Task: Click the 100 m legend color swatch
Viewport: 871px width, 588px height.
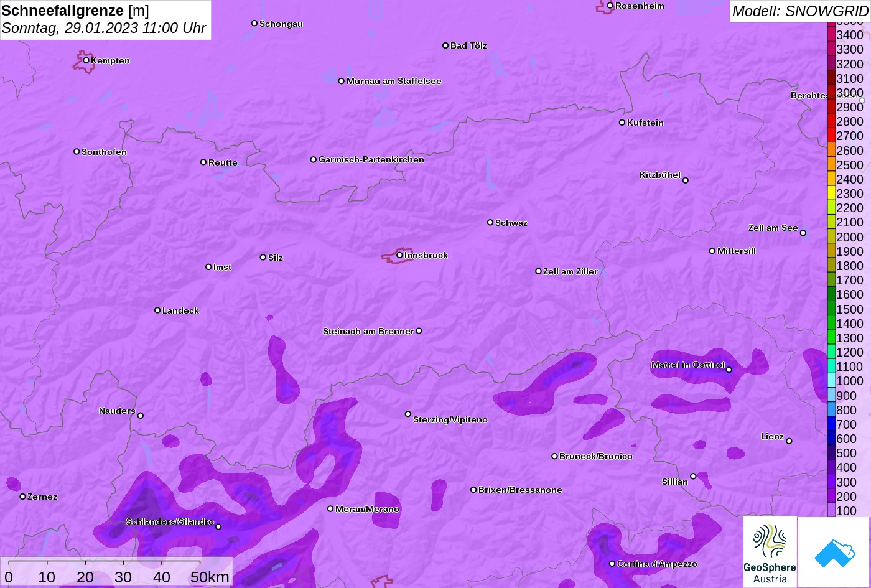Action: 831,510
